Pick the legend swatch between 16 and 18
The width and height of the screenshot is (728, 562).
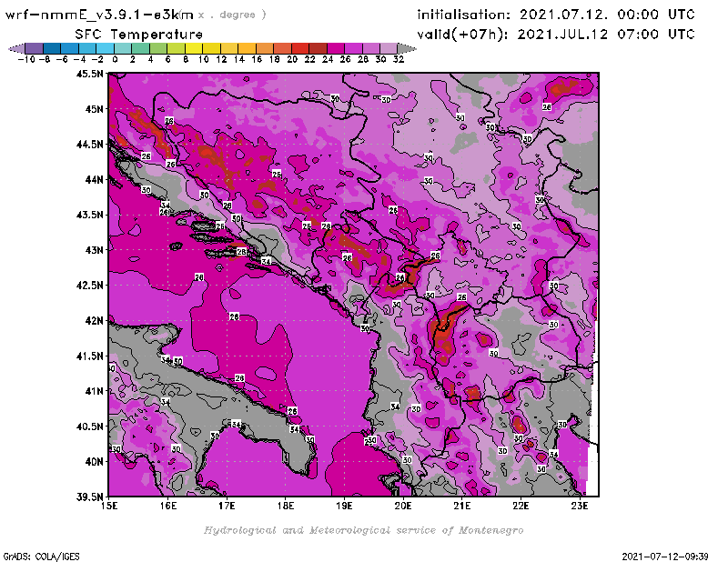[x=264, y=48]
